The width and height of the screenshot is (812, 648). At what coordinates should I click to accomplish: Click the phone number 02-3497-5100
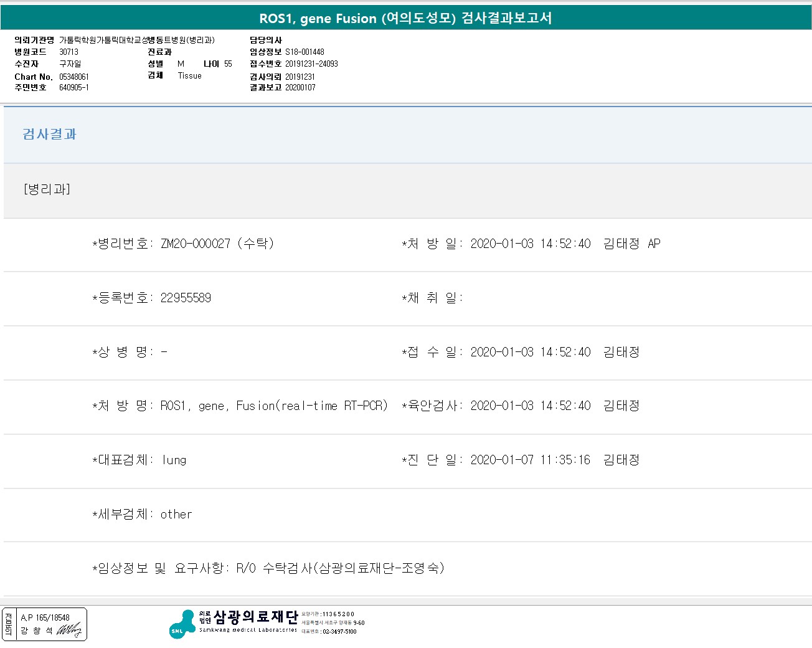[x=339, y=631]
